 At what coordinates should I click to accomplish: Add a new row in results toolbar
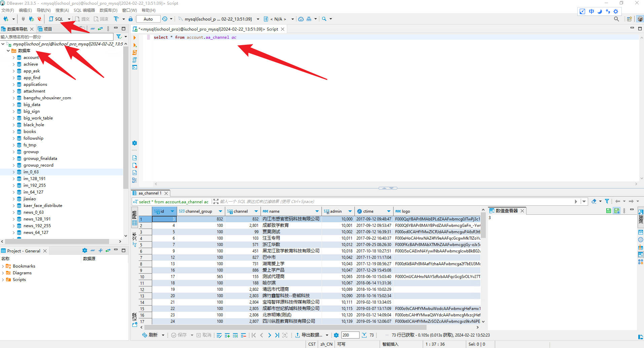[227, 335]
